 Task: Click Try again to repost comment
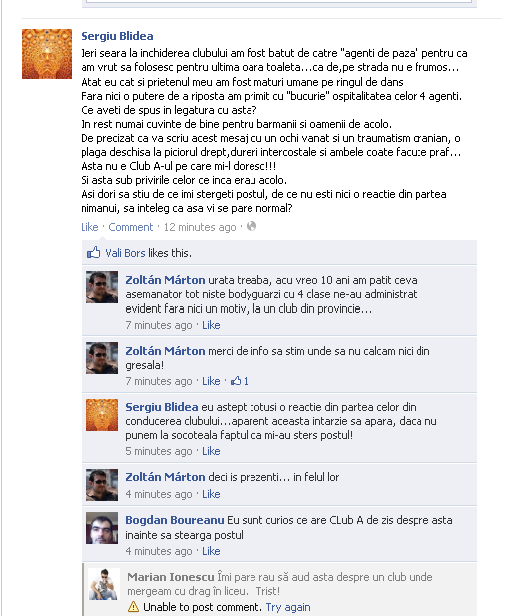tap(288, 607)
